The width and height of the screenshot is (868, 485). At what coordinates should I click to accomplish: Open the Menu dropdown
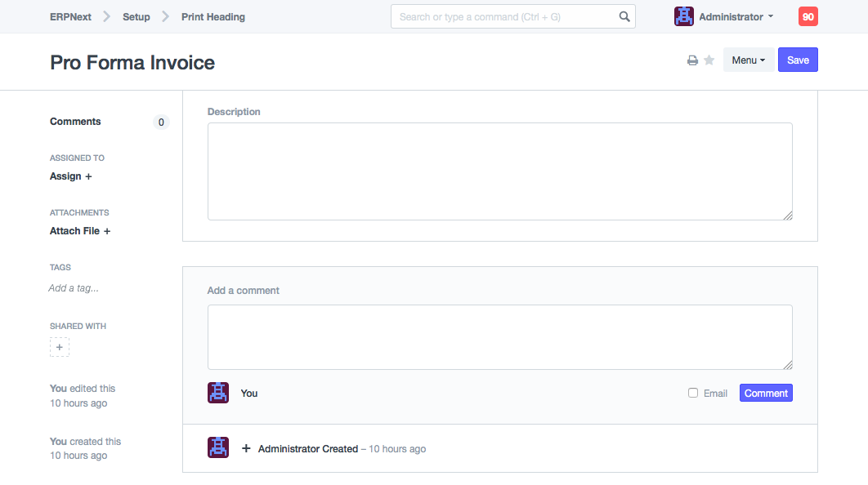tap(748, 60)
